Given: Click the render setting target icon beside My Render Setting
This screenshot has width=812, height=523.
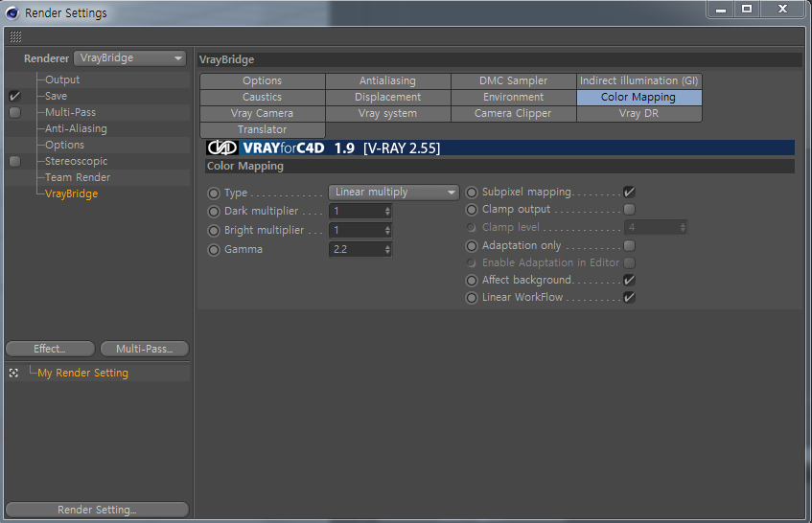Looking at the screenshot, I should pos(14,373).
